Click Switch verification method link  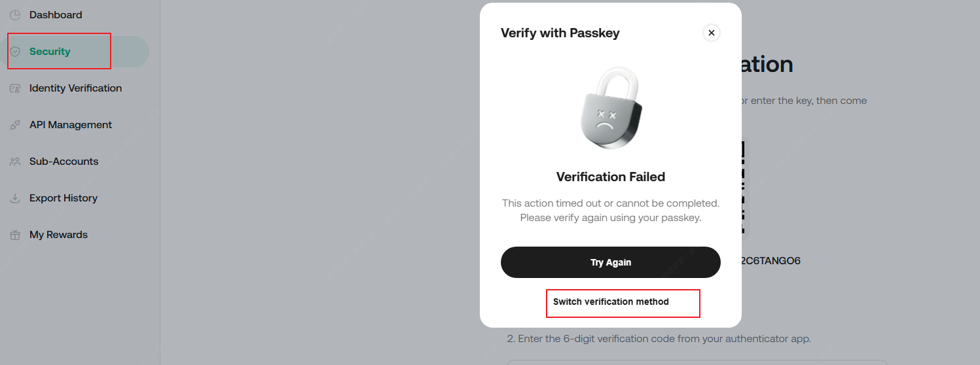(x=611, y=302)
